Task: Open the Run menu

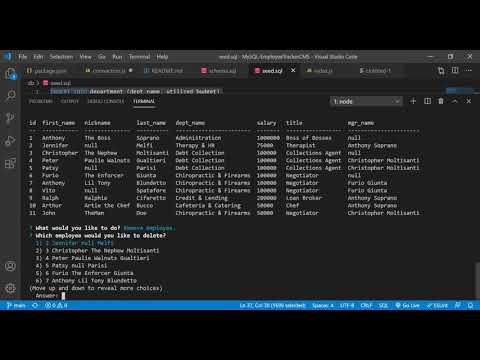Action: [117, 57]
